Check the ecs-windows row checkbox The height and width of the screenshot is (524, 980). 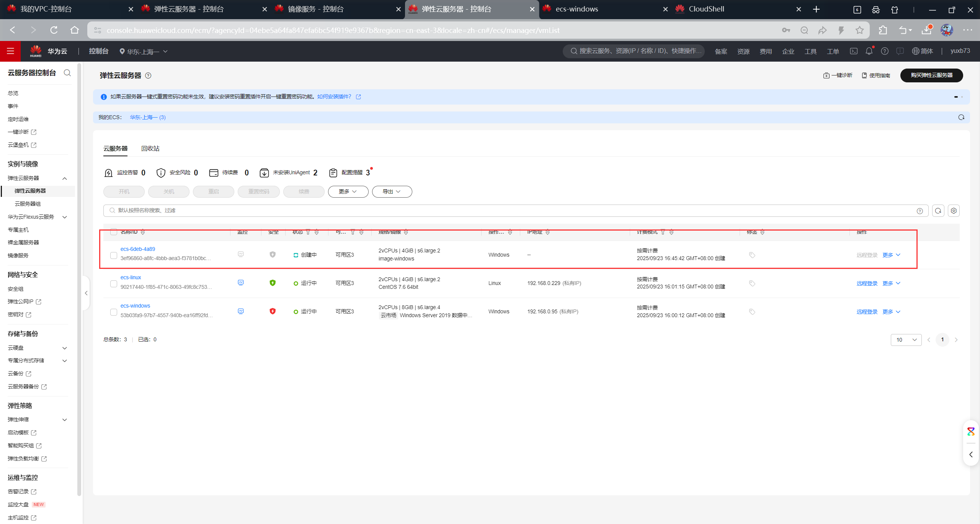pyautogui.click(x=114, y=312)
